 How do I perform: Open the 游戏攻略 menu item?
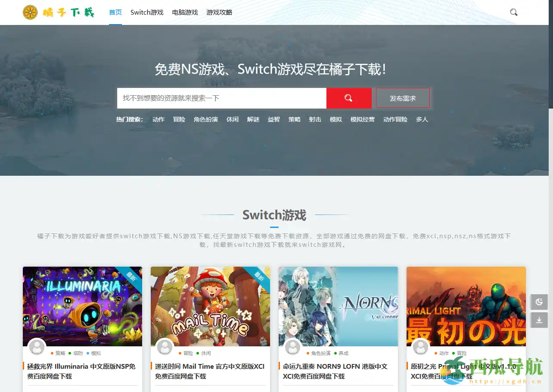pyautogui.click(x=219, y=12)
